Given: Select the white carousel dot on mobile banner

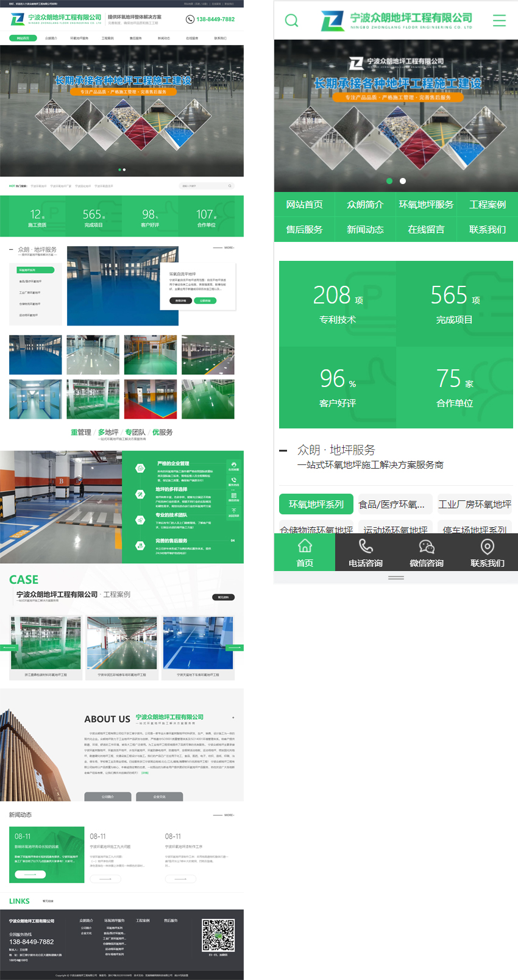Looking at the screenshot, I should [x=403, y=181].
